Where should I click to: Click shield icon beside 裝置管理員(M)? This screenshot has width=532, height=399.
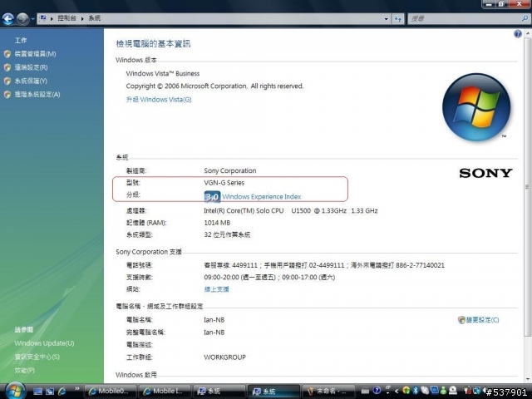7,54
